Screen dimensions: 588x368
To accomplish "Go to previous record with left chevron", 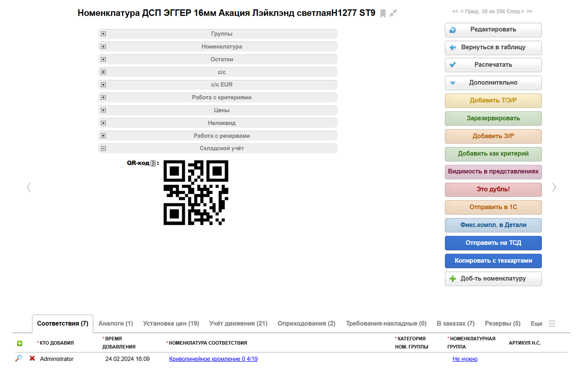I will pyautogui.click(x=29, y=187).
